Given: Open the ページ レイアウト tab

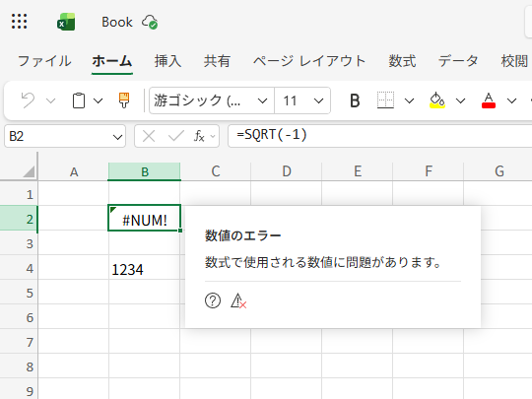Looking at the screenshot, I should (x=309, y=61).
